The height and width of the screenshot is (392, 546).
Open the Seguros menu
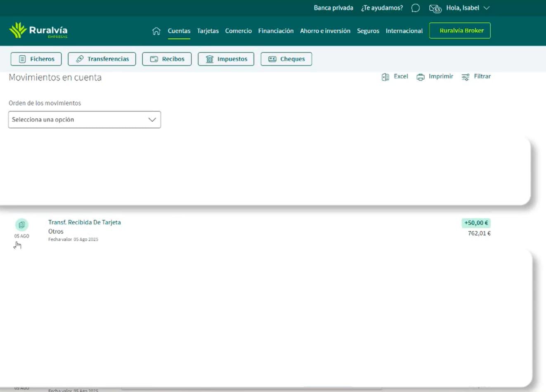pos(368,31)
